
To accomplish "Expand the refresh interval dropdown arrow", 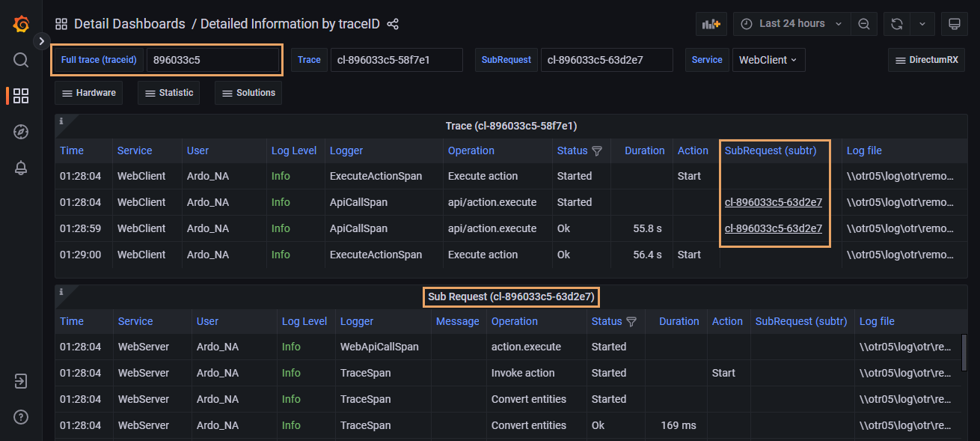I will point(922,24).
